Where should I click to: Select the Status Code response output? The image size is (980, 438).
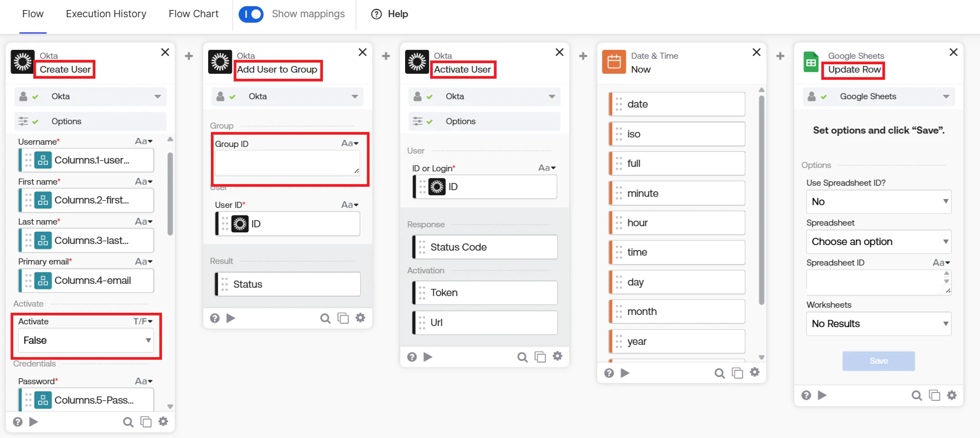coord(484,247)
